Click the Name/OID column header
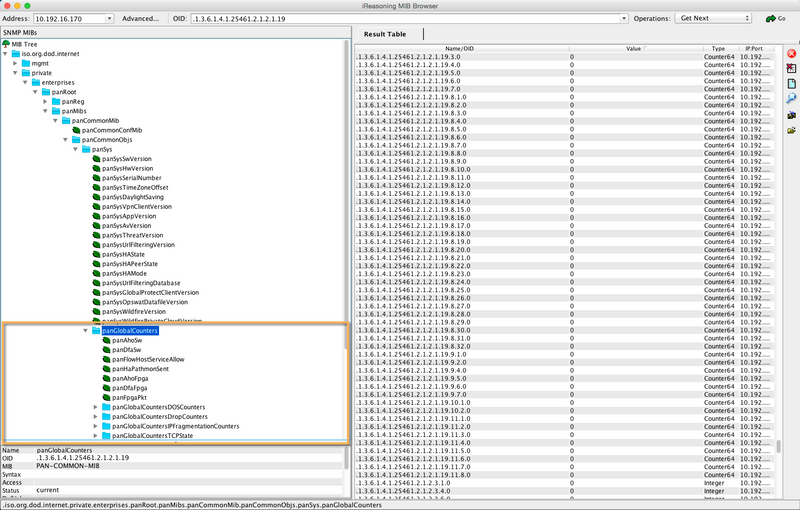 tap(461, 48)
